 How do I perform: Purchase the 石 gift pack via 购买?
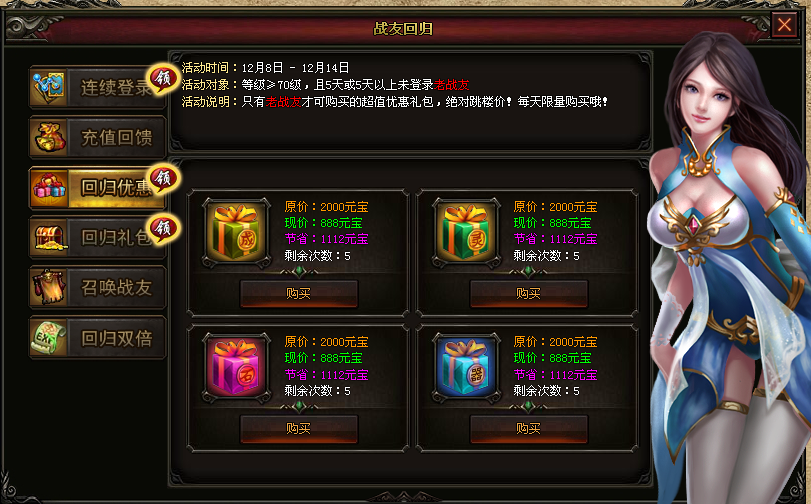click(x=299, y=428)
